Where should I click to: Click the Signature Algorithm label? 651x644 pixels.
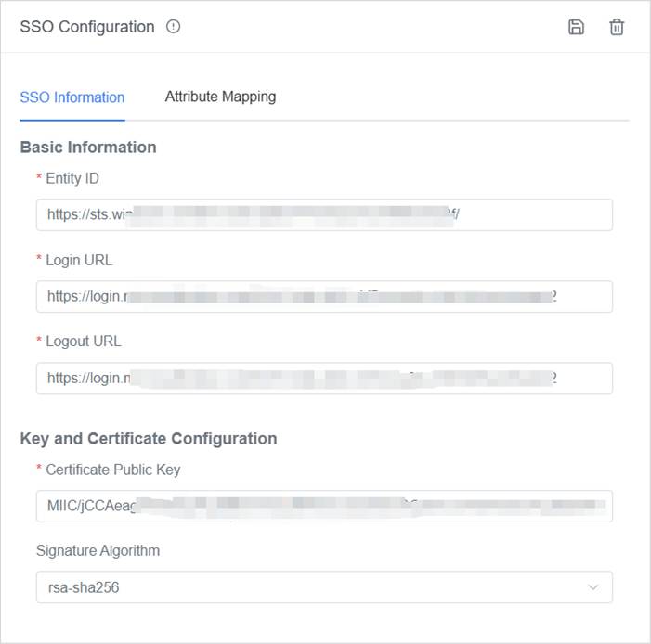point(98,550)
